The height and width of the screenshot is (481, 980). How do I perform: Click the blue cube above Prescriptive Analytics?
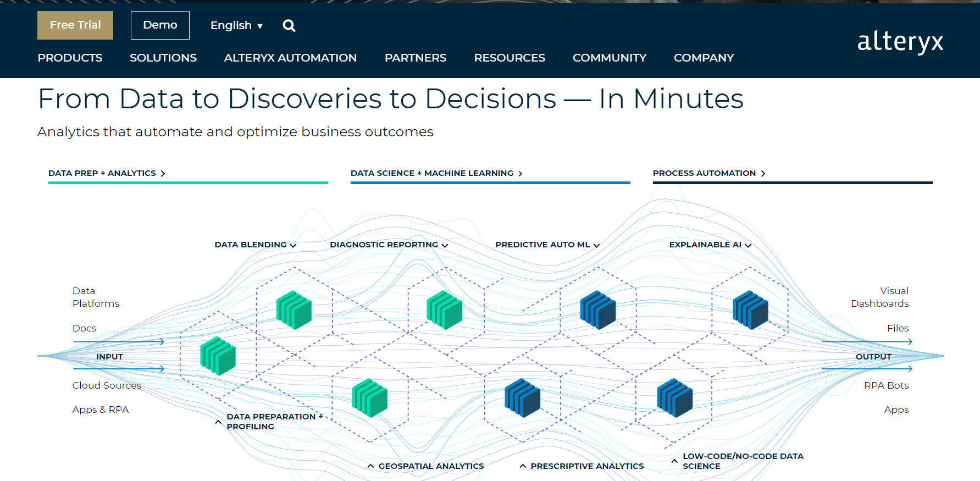[522, 398]
